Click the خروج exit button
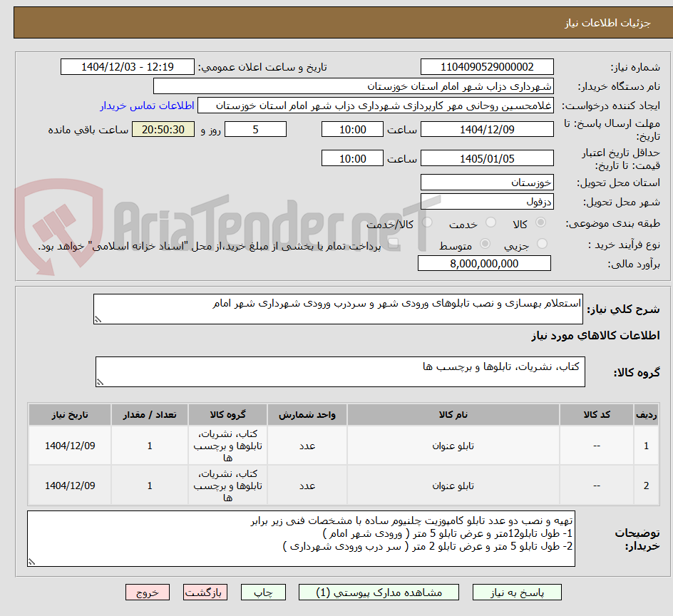 [147, 592]
